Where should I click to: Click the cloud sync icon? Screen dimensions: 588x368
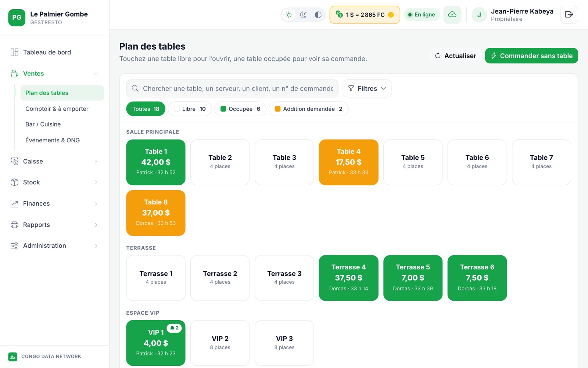(452, 15)
